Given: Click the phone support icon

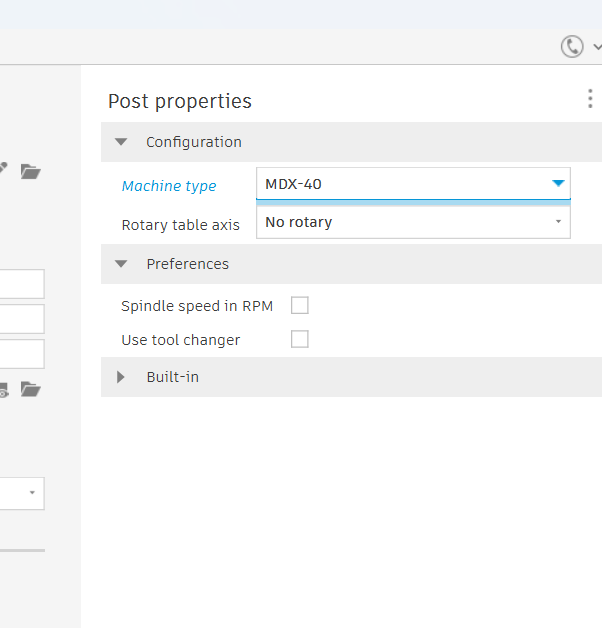Looking at the screenshot, I should (572, 46).
